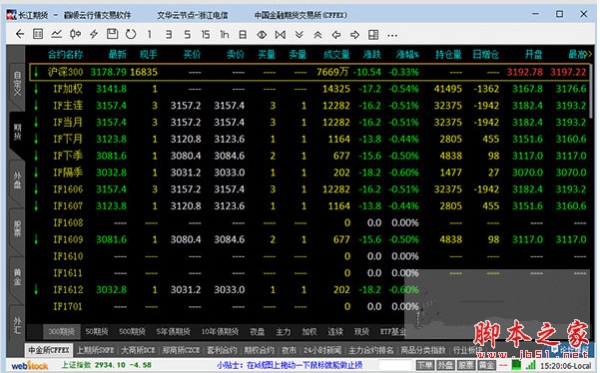
Task: Sort by 成交量 column header
Action: click(x=336, y=55)
